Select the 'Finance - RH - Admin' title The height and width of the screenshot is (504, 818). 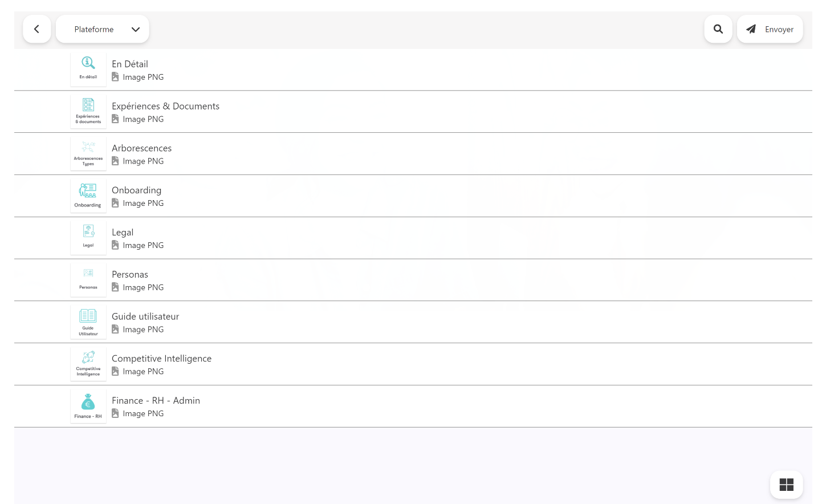(156, 401)
